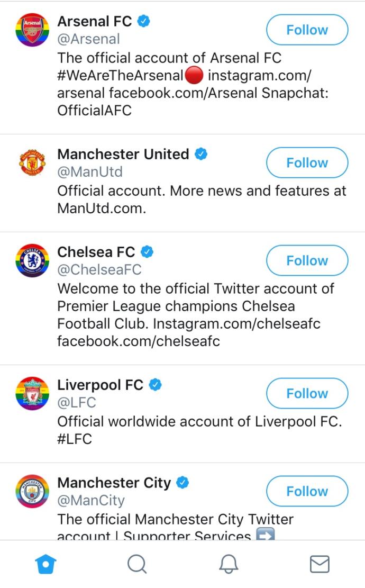Viewport: 365px width, 588px height.
Task: Follow the Manchester United account
Action: tap(307, 162)
